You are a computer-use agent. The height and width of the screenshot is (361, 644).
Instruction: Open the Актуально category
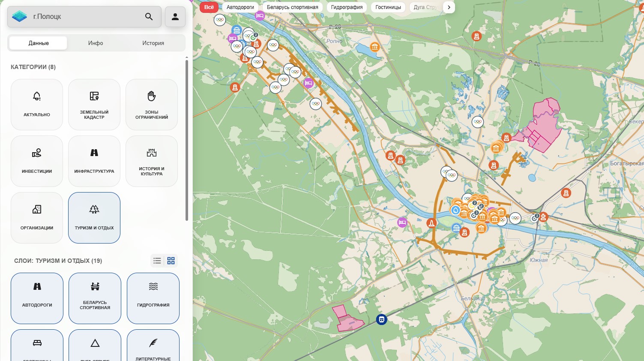click(37, 105)
